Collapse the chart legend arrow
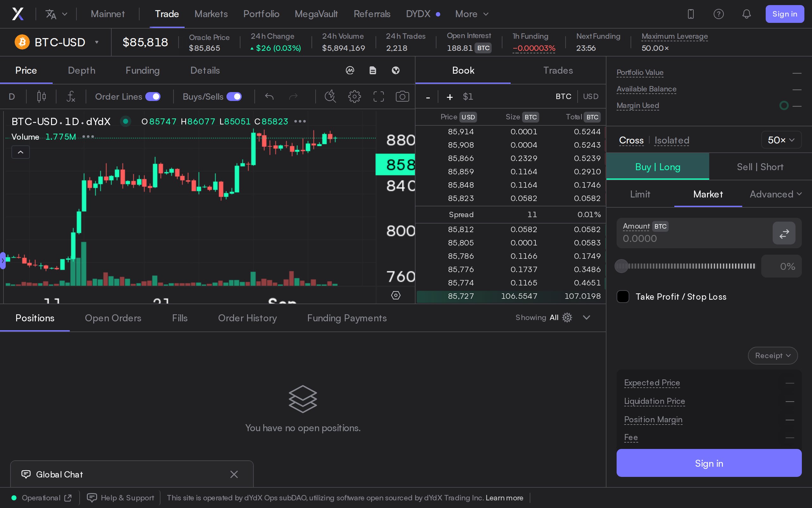Screen dimensions: 812x508 tap(21, 152)
